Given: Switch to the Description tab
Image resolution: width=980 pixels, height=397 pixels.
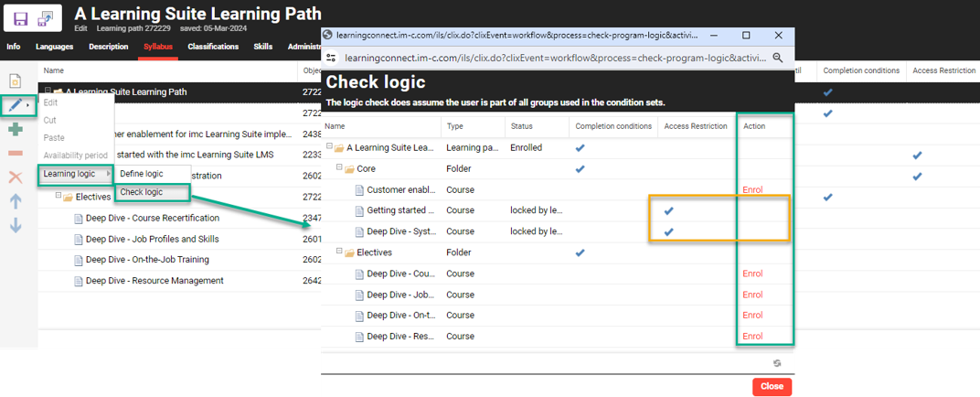Looking at the screenshot, I should click(108, 47).
